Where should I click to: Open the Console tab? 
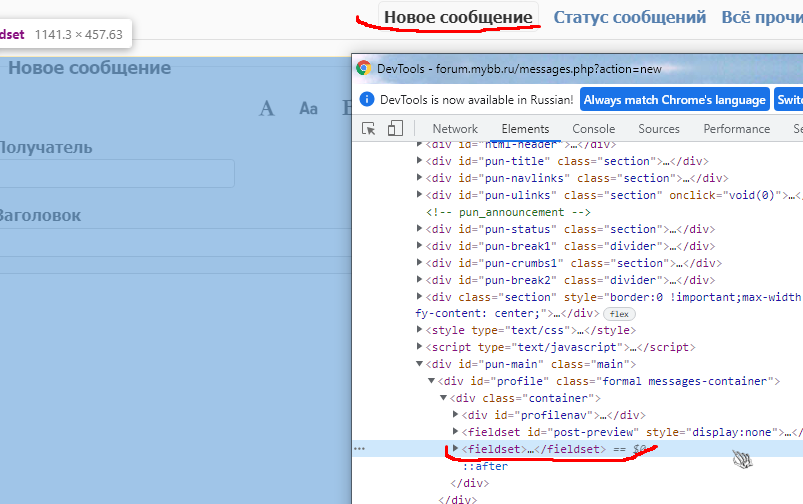click(x=594, y=129)
